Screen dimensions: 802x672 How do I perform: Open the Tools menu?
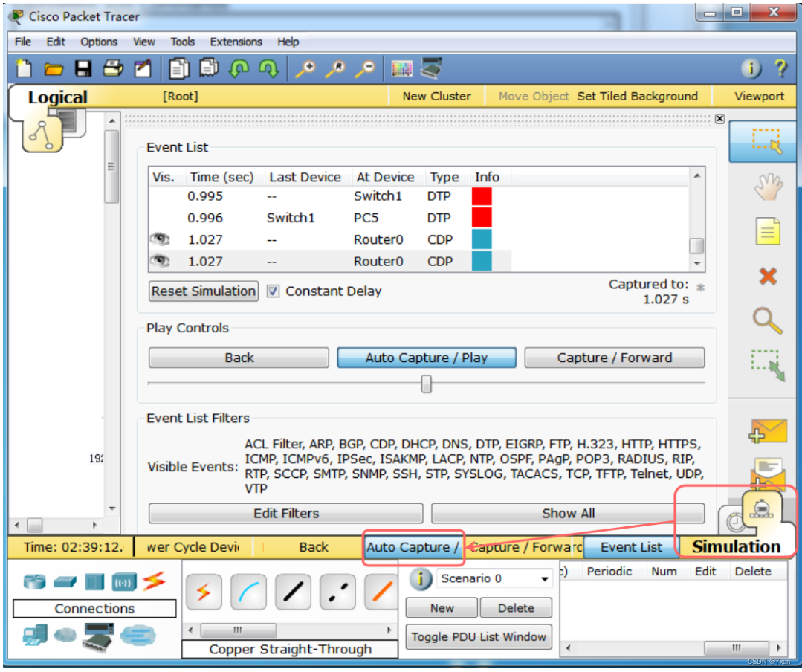(183, 42)
